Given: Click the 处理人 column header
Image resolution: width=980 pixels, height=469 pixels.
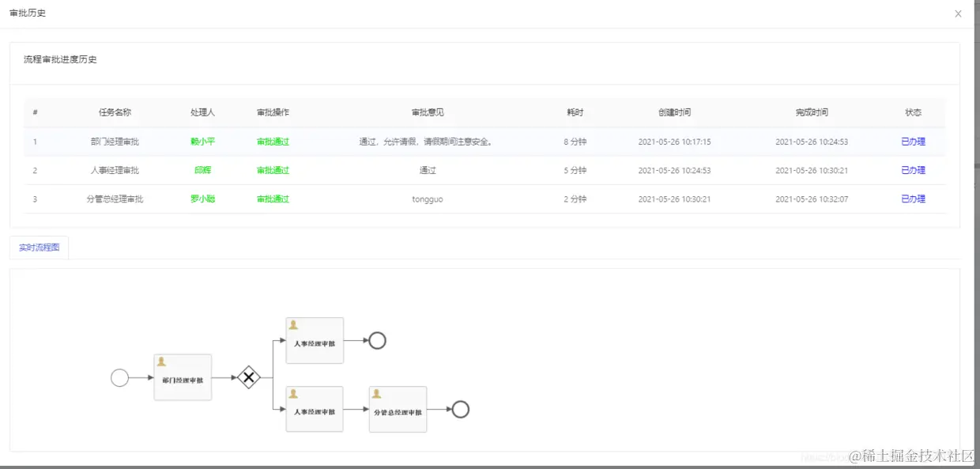Looking at the screenshot, I should (x=202, y=112).
